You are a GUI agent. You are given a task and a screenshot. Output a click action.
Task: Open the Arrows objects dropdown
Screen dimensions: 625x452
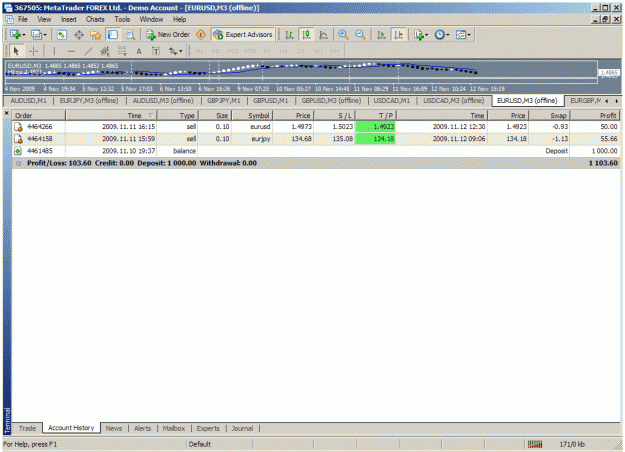pyautogui.click(x=175, y=51)
